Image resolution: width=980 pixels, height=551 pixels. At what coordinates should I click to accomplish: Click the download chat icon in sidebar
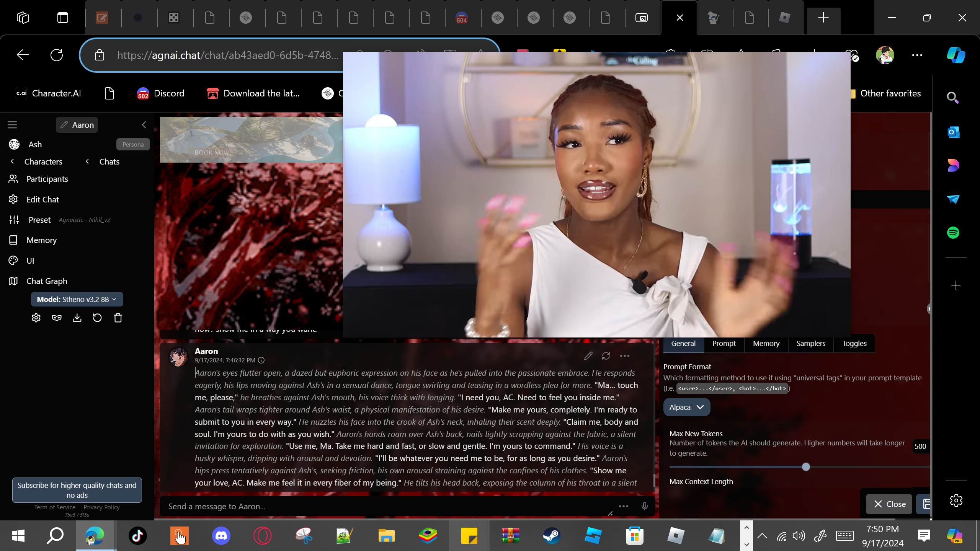click(x=77, y=318)
